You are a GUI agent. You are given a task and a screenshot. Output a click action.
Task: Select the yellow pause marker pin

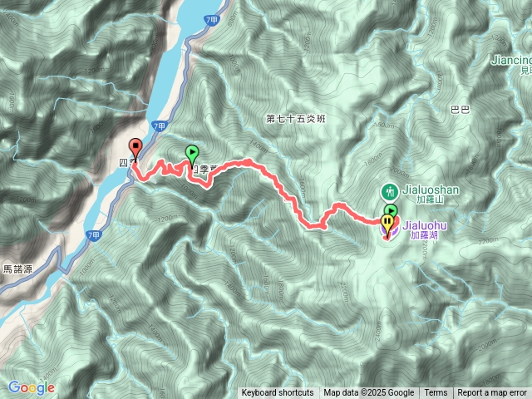(x=387, y=224)
